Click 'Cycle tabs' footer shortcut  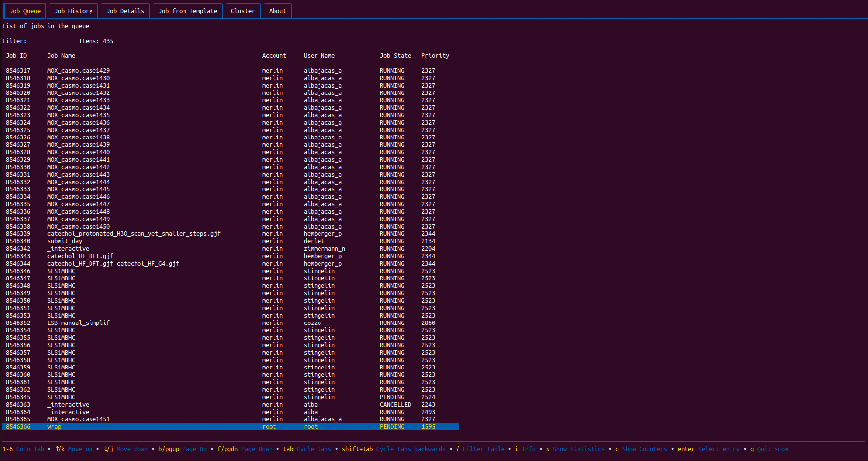314,449
